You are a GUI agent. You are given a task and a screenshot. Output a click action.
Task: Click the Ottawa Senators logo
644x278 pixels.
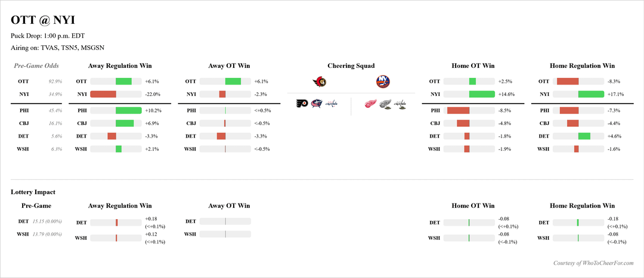click(319, 82)
